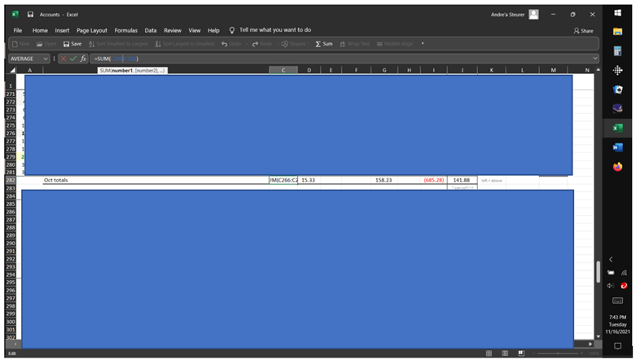640x364 pixels.
Task: Open File Explorer from taskbar
Action: [x=617, y=32]
